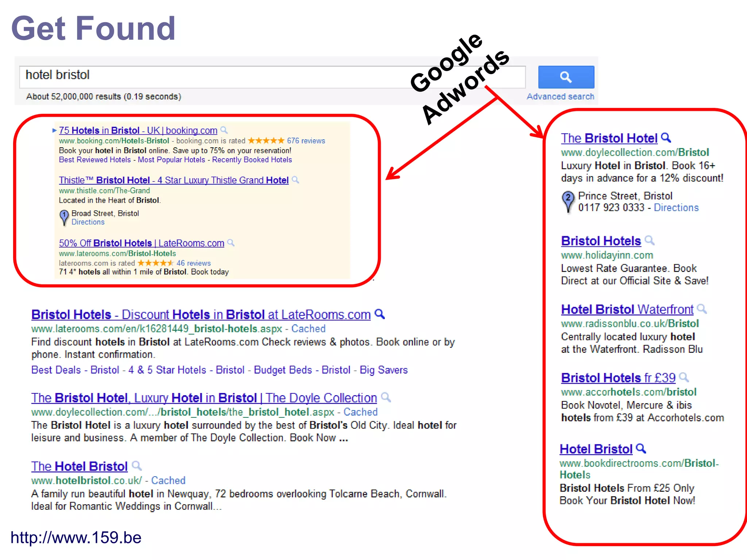Click the www.laterooms.com/Bristol-Hotels URL text
Image resolution: width=747 pixels, height=560 pixels.
(117, 254)
